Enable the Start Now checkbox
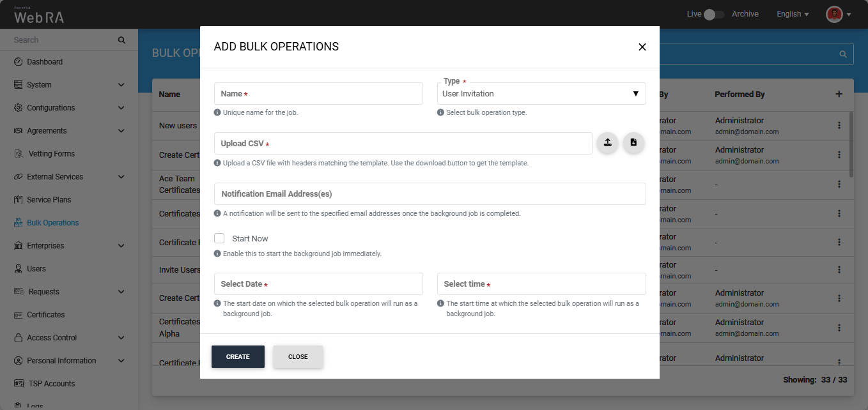 (x=219, y=238)
